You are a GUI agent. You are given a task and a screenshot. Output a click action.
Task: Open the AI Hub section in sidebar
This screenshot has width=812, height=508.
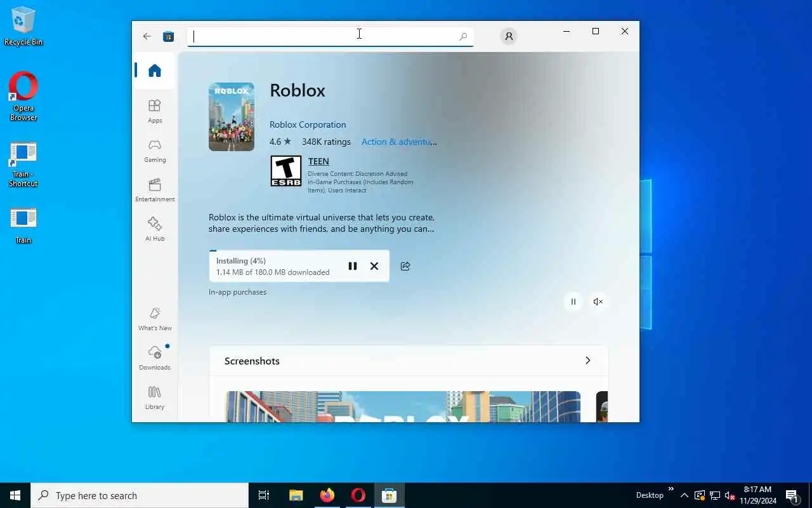tap(155, 229)
